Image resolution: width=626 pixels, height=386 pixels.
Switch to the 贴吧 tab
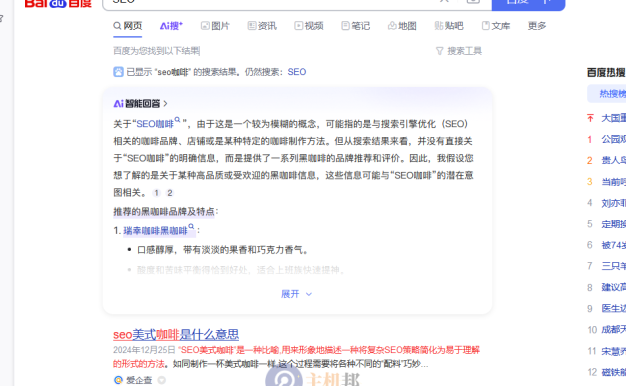click(x=449, y=26)
